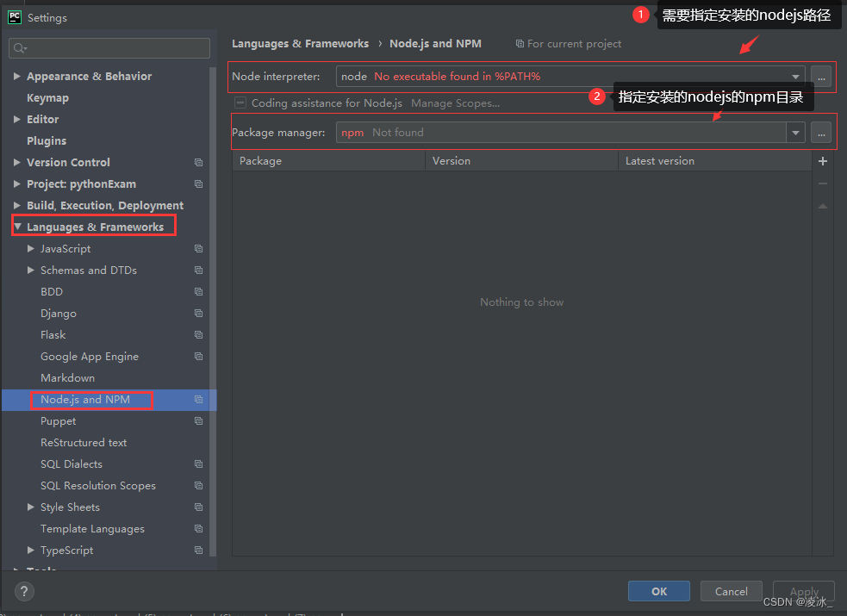
Task: Open Puppet settings page
Action: click(59, 421)
